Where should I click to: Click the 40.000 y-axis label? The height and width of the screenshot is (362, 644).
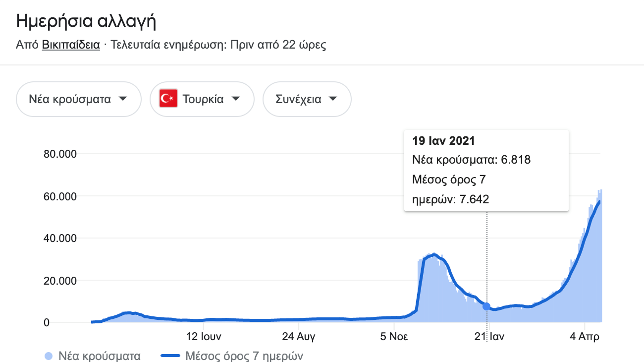(x=60, y=239)
